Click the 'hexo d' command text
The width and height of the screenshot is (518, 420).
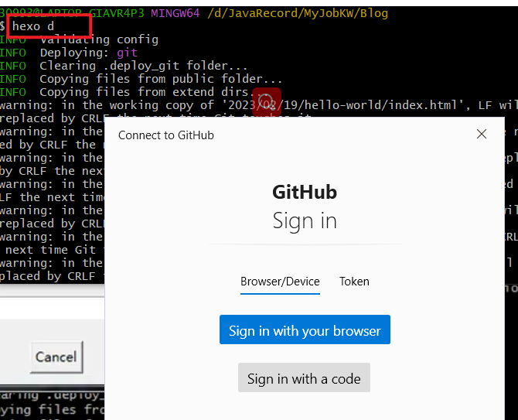[x=32, y=26]
